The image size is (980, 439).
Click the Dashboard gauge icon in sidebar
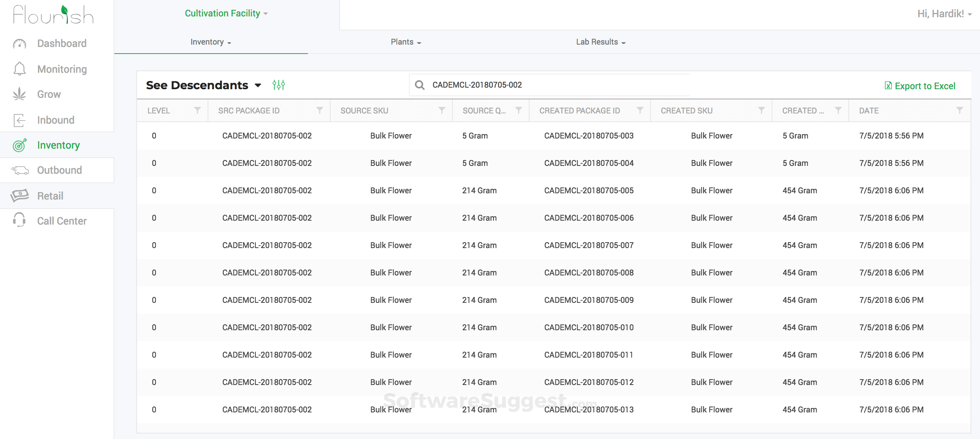[20, 44]
